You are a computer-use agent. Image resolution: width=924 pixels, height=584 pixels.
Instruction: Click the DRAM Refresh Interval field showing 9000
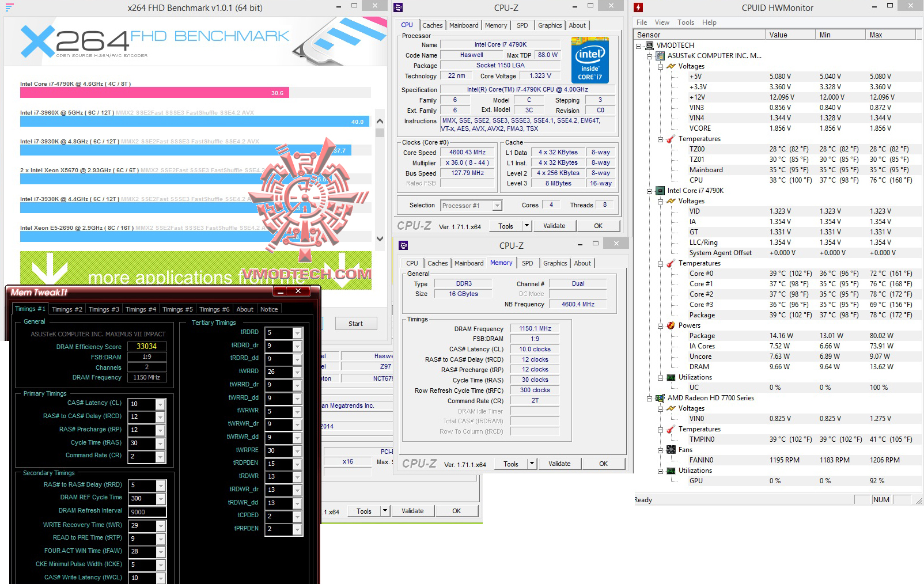tap(147, 512)
